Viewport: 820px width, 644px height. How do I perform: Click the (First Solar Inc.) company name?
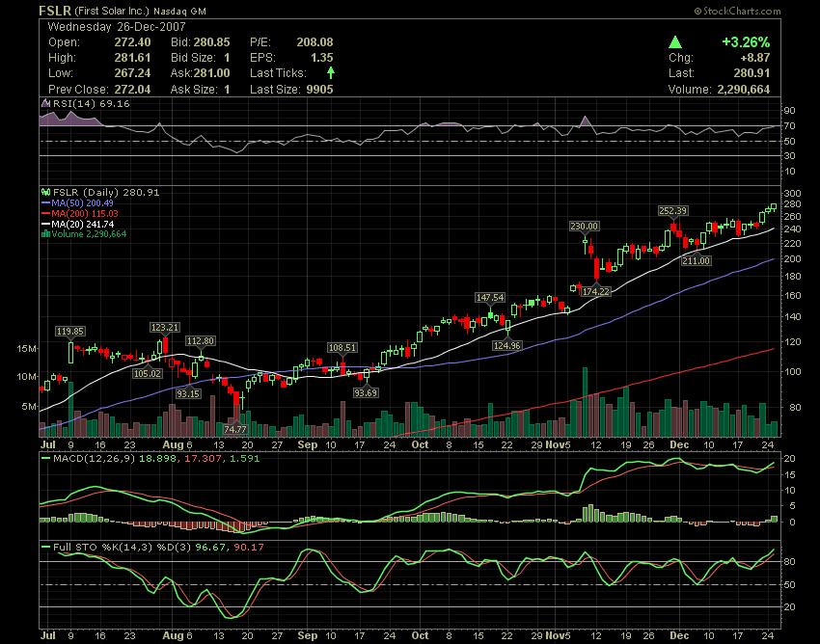click(x=112, y=11)
